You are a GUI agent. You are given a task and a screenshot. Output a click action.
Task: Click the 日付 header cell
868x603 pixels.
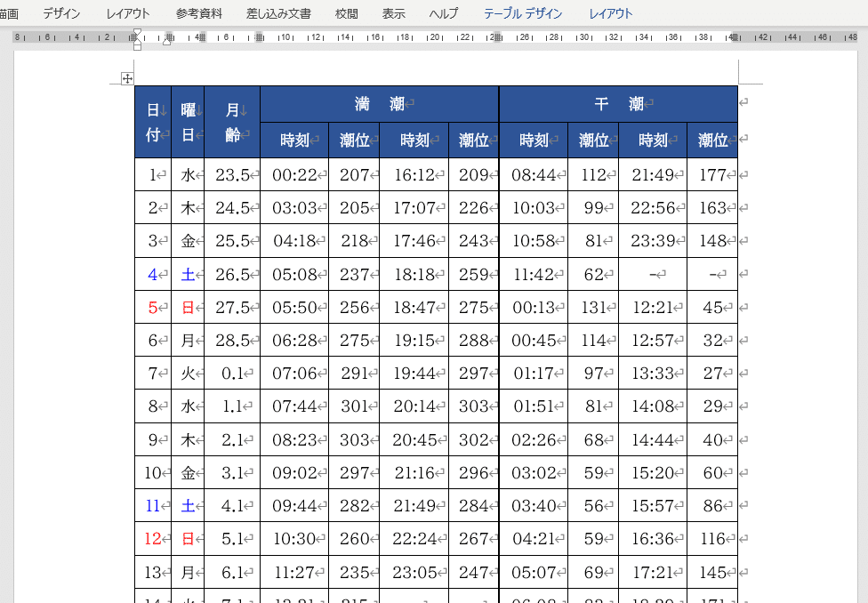[153, 122]
